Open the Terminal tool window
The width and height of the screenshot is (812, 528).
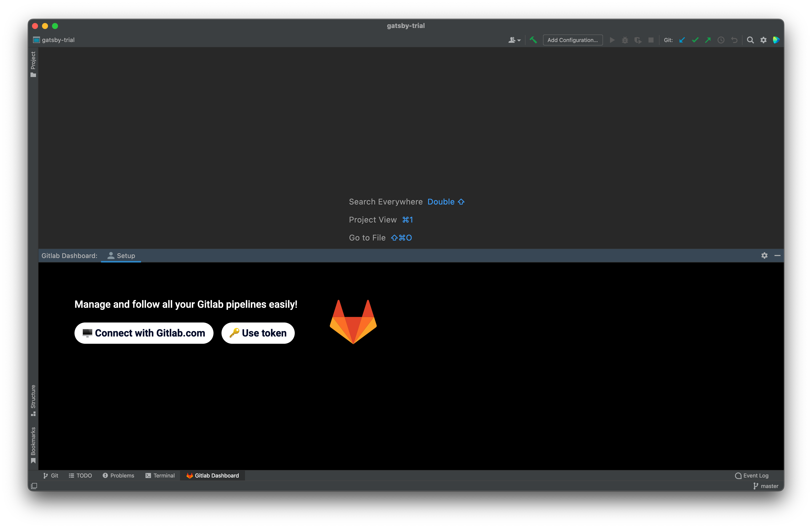click(160, 476)
